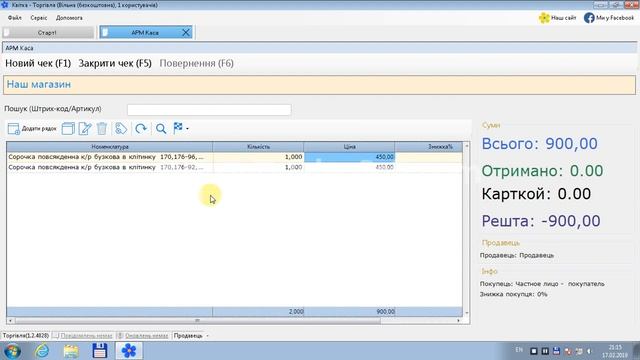
Task: Click the copy row window icon
Action: pos(68,129)
